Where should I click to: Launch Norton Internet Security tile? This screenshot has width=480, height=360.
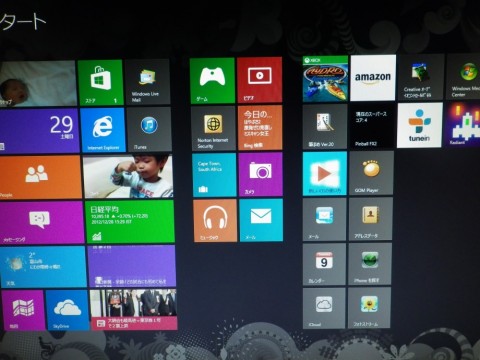213,128
